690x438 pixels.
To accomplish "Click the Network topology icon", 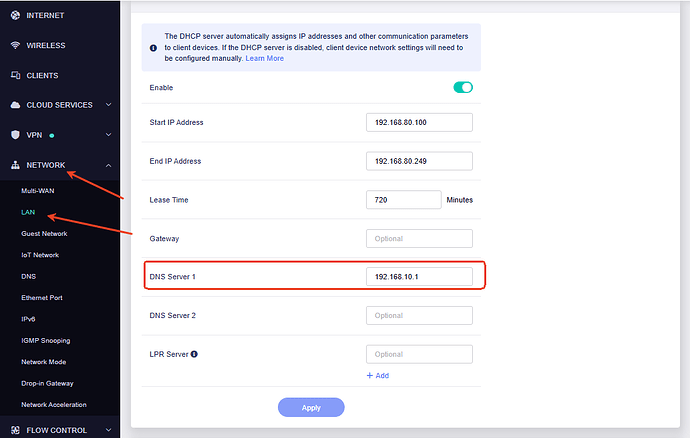I will (15, 165).
